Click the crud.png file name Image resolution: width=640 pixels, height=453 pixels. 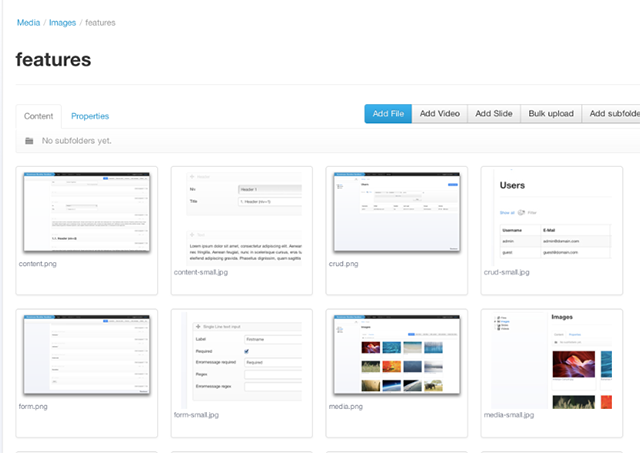343,264
